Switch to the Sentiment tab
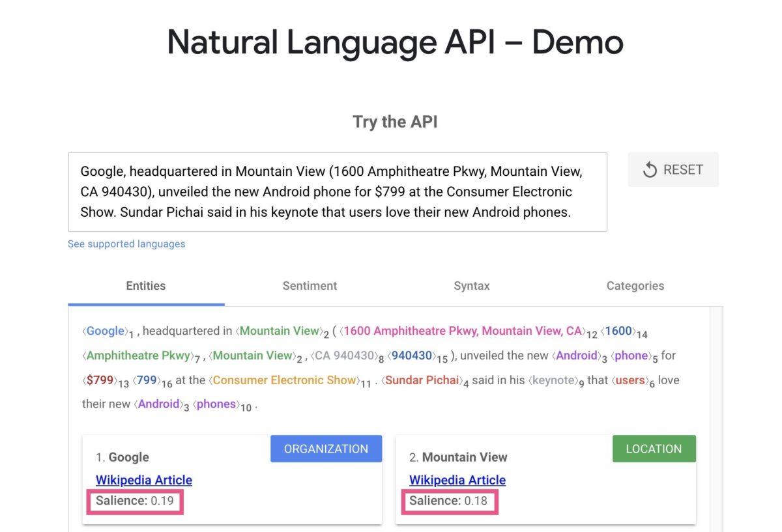The width and height of the screenshot is (782, 532). (x=310, y=286)
